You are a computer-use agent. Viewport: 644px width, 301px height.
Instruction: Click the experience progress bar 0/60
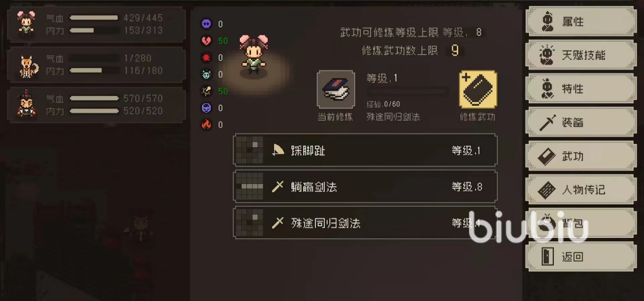(408, 92)
